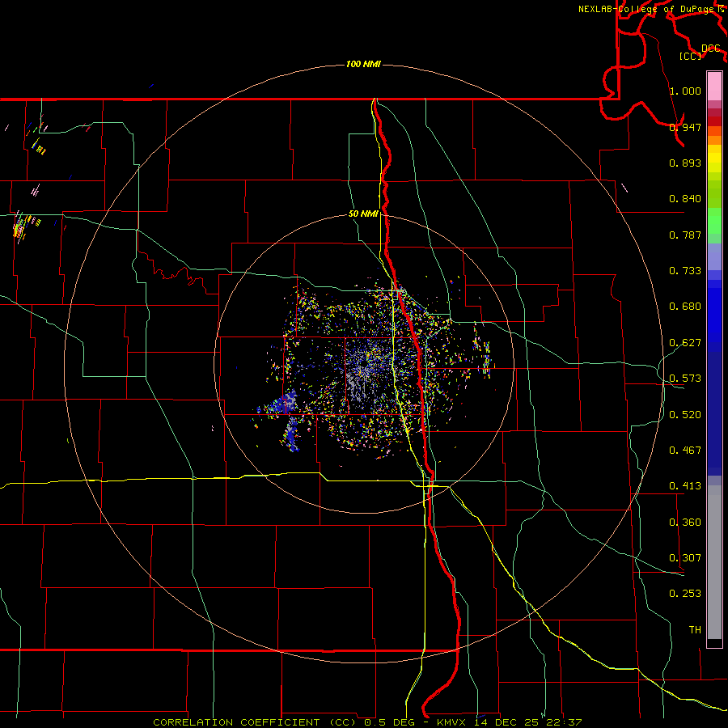Click the DCC legend title
This screenshot has width=728, height=728.
(710, 49)
